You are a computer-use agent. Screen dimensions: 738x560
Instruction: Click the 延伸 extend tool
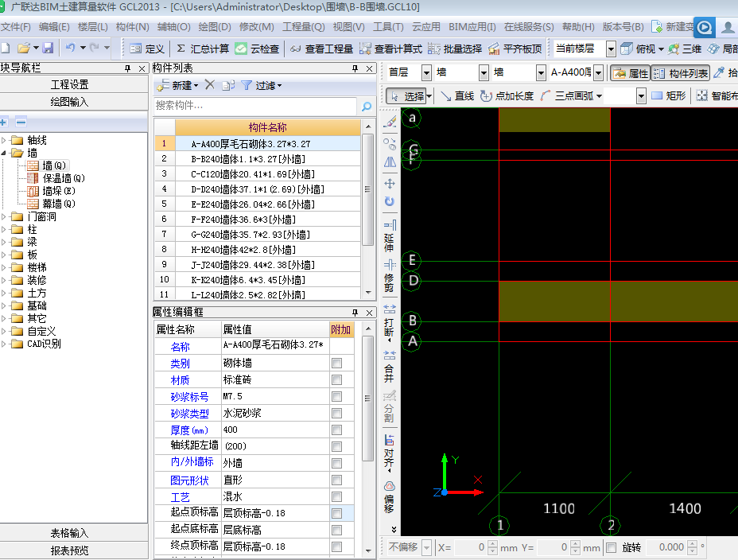(x=389, y=235)
